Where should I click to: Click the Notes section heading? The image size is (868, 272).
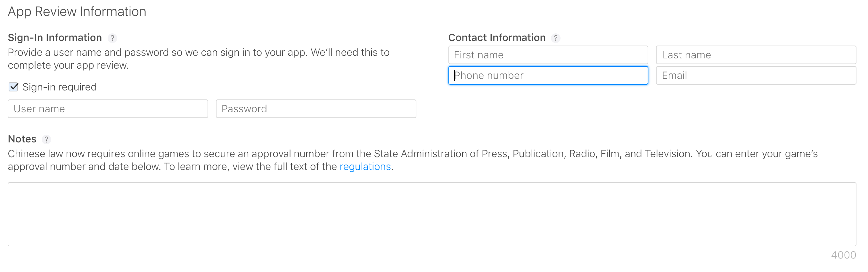pyautogui.click(x=22, y=139)
